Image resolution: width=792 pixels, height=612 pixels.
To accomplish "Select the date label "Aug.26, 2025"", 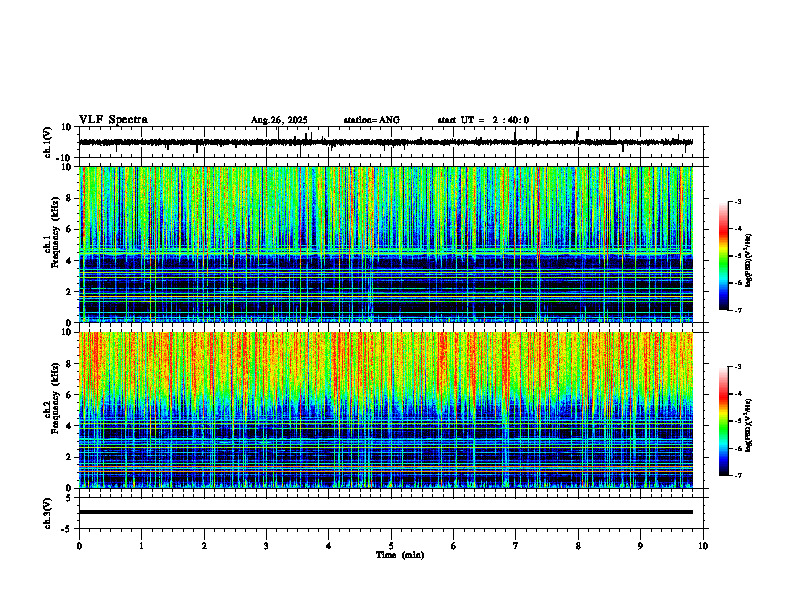I will 279,120.
